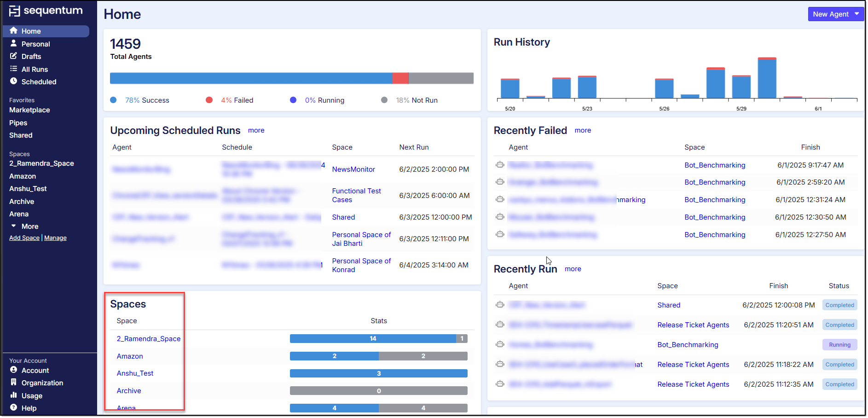Click the Drafts pencil icon
Viewport: 868px width, 418px height.
click(14, 56)
